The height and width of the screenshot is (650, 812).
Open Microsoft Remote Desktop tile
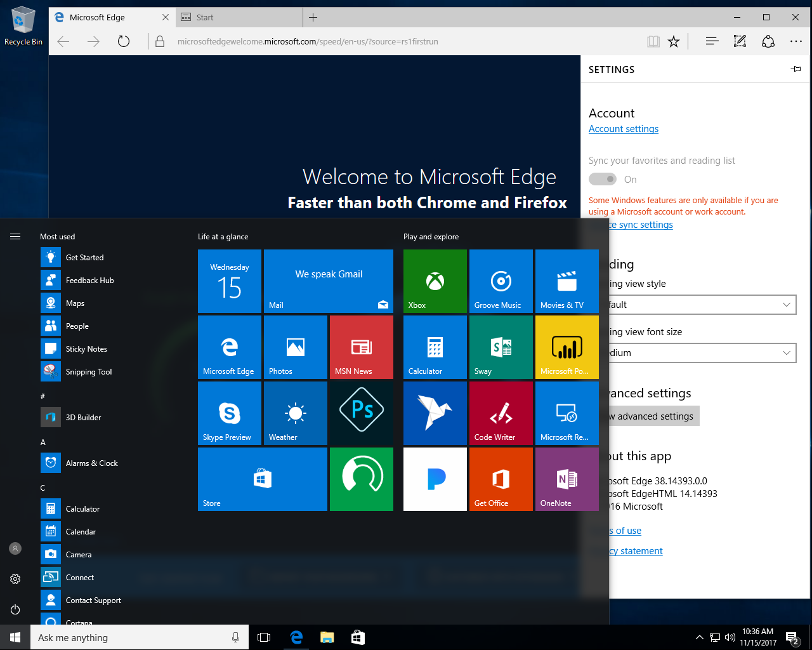[x=567, y=413]
